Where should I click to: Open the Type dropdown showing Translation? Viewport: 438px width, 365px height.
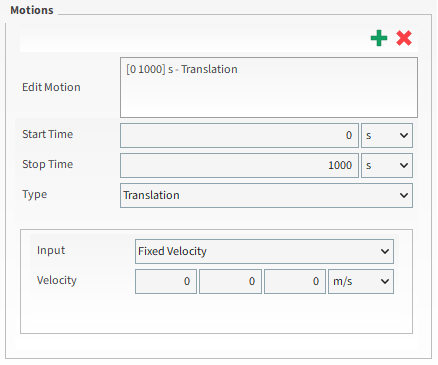click(x=266, y=195)
